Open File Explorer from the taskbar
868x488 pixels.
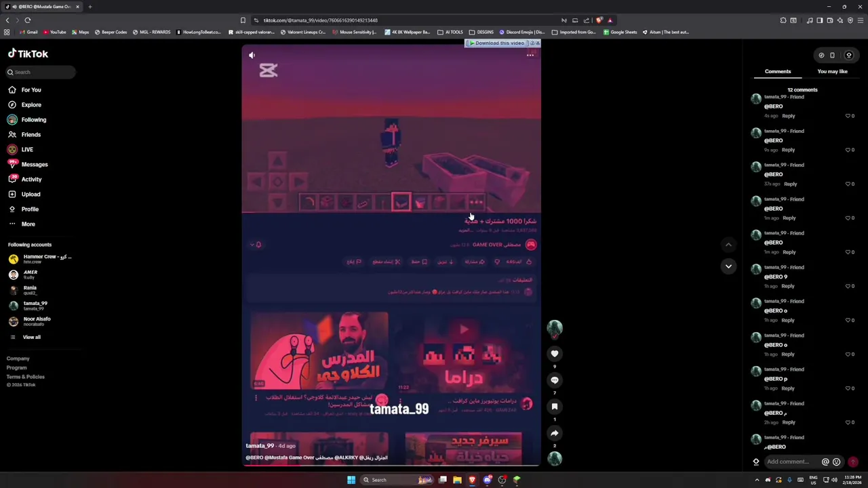pos(457,480)
